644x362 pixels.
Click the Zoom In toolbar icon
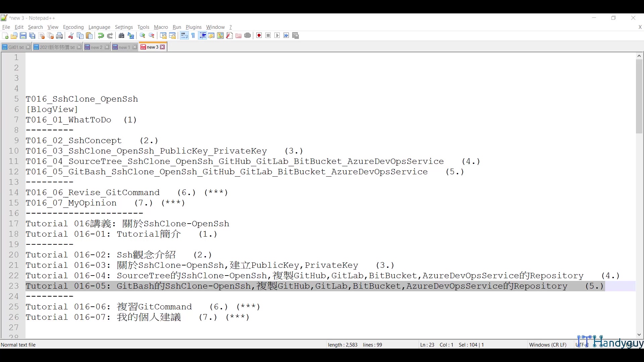click(142, 36)
